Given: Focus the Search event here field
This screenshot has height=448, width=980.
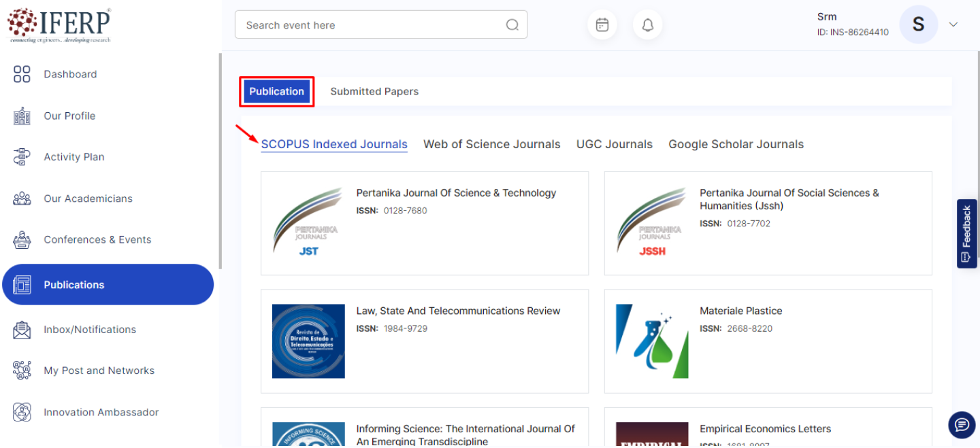Looking at the screenshot, I should click(371, 25).
